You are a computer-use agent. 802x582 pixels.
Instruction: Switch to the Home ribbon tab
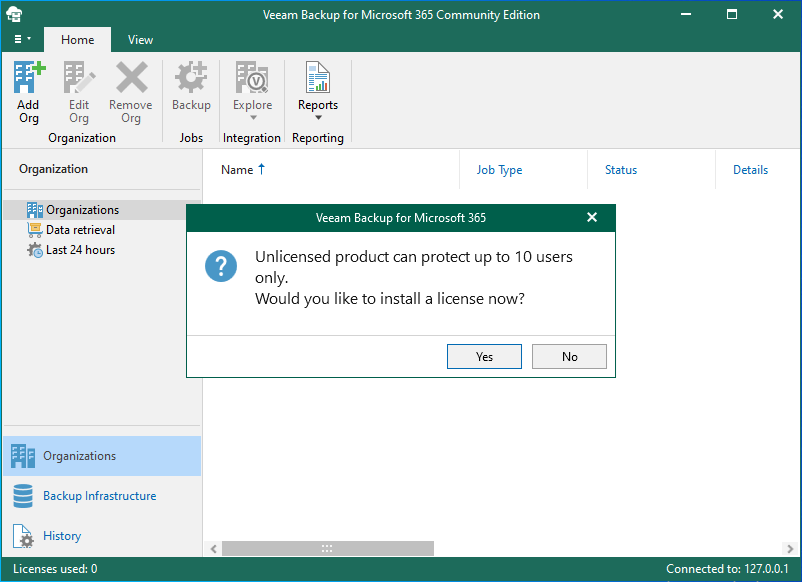[x=77, y=39]
